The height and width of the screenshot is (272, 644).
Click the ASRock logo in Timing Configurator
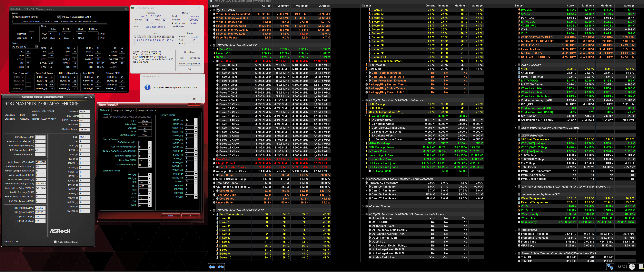tap(60, 231)
